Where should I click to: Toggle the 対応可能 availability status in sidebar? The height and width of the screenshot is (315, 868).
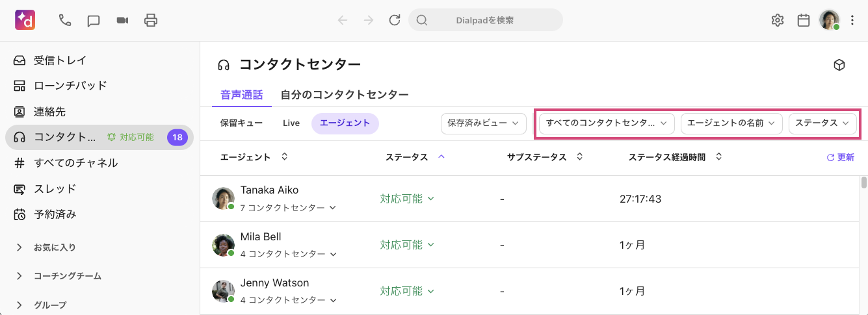[x=131, y=137]
